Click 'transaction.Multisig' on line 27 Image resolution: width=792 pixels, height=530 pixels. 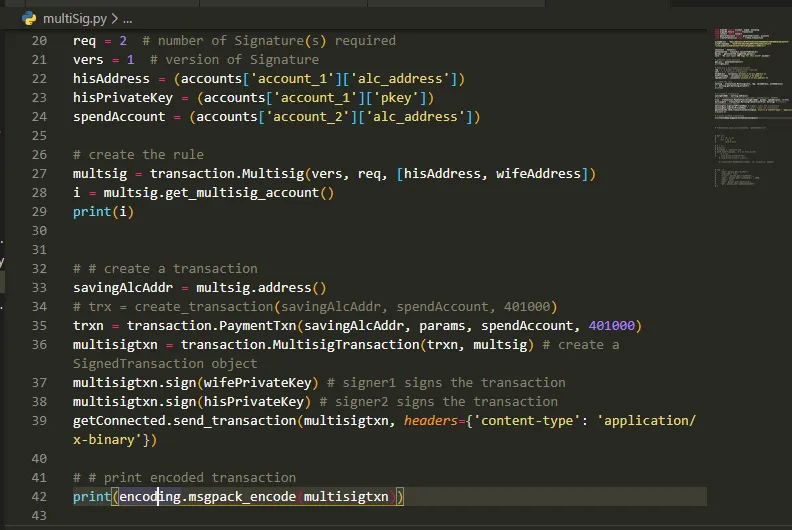pos(227,174)
